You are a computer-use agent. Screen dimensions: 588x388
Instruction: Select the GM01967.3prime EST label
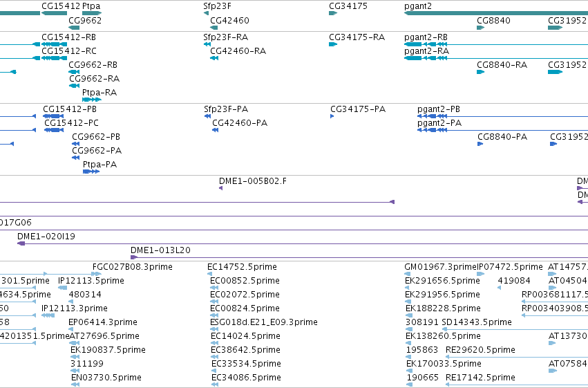click(x=441, y=267)
